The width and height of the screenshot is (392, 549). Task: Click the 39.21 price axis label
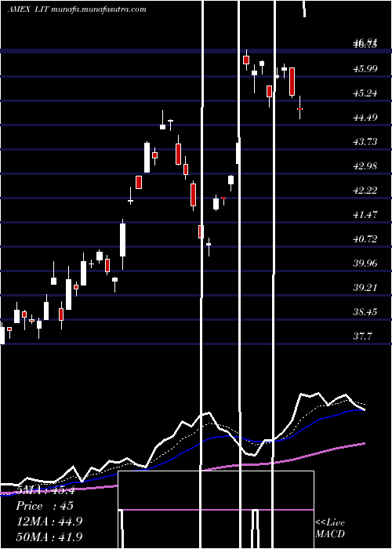[365, 288]
